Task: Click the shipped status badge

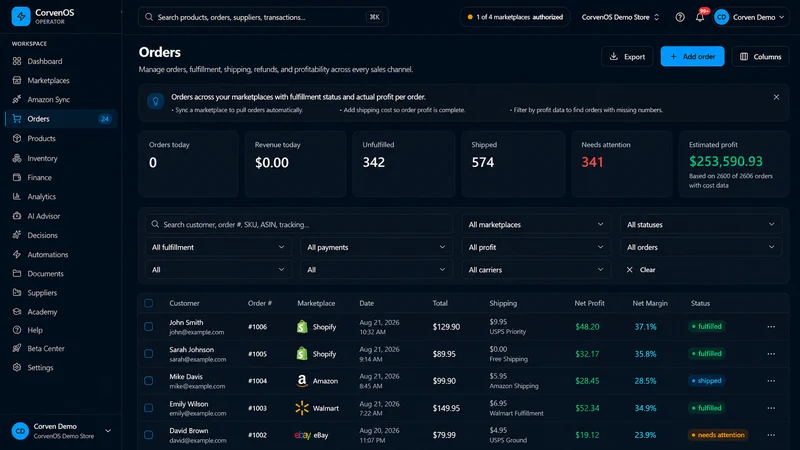Action: click(706, 381)
